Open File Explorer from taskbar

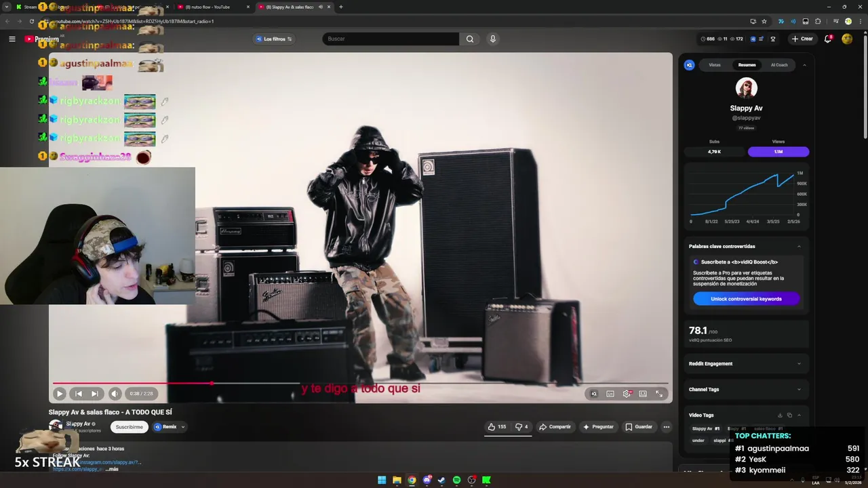tap(397, 480)
